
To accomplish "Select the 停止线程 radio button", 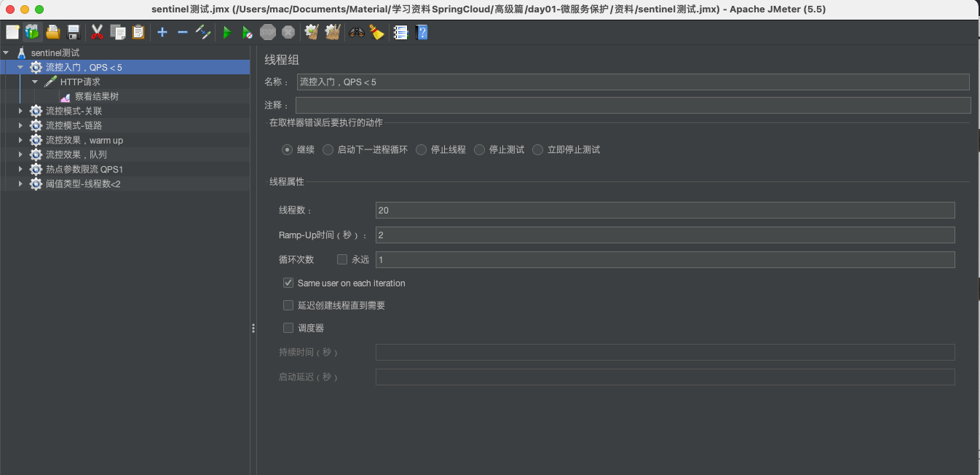I will tap(422, 149).
